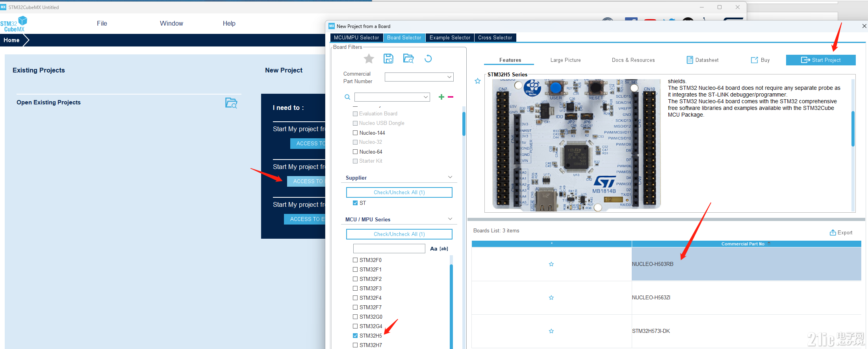Star the board shown in STM32H5 Series preview

[478, 81]
